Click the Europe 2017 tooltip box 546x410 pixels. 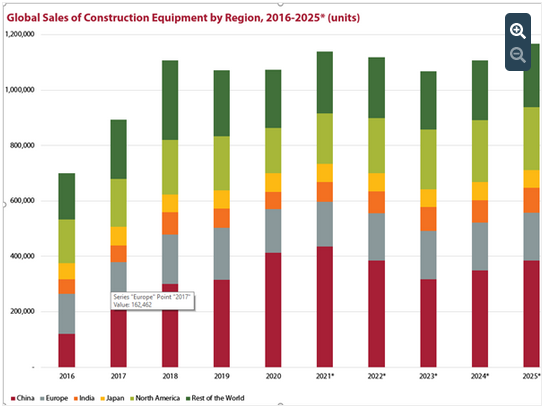153,301
